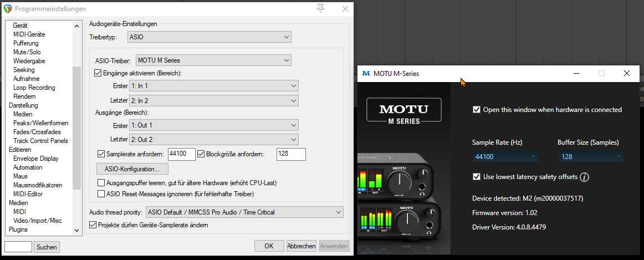Select MIDI-Editor in settings tree
The width and height of the screenshot is (644, 260).
28,194
